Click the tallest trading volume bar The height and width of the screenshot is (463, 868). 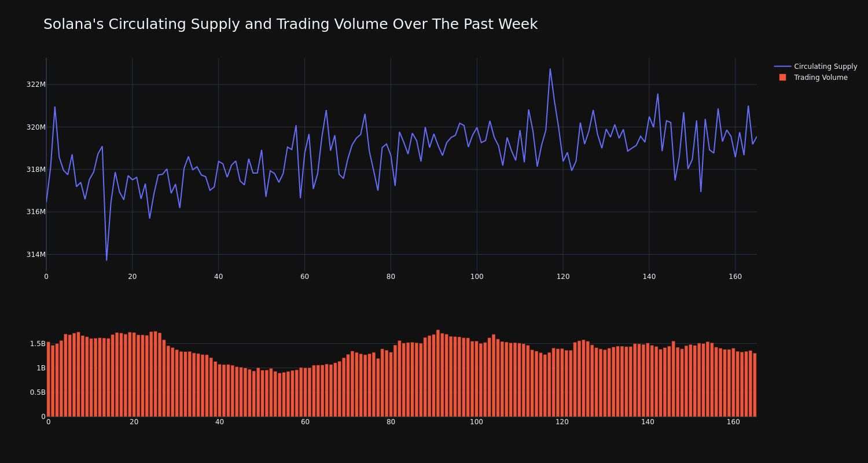tap(438, 373)
